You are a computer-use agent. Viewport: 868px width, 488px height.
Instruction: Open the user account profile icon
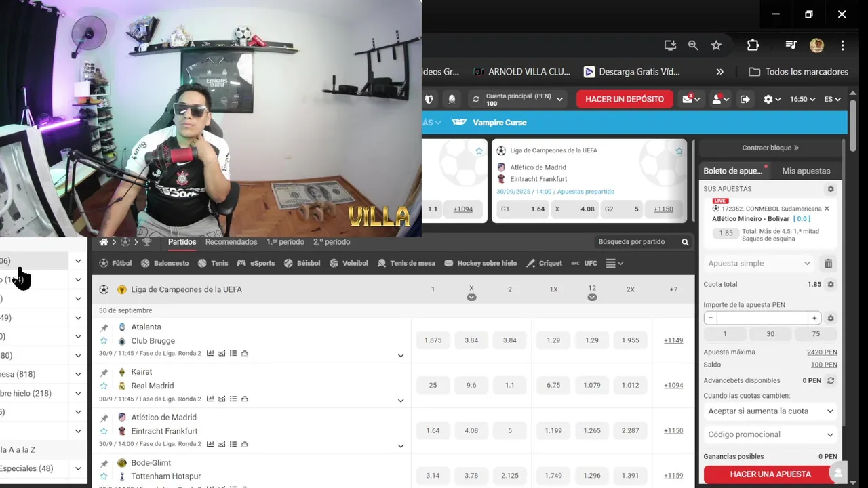pyautogui.click(x=719, y=99)
